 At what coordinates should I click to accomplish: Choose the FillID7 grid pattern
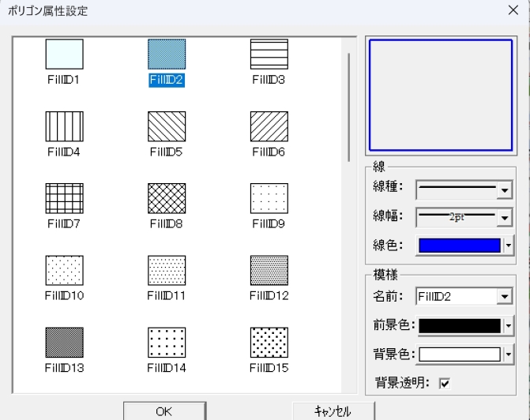(64, 198)
